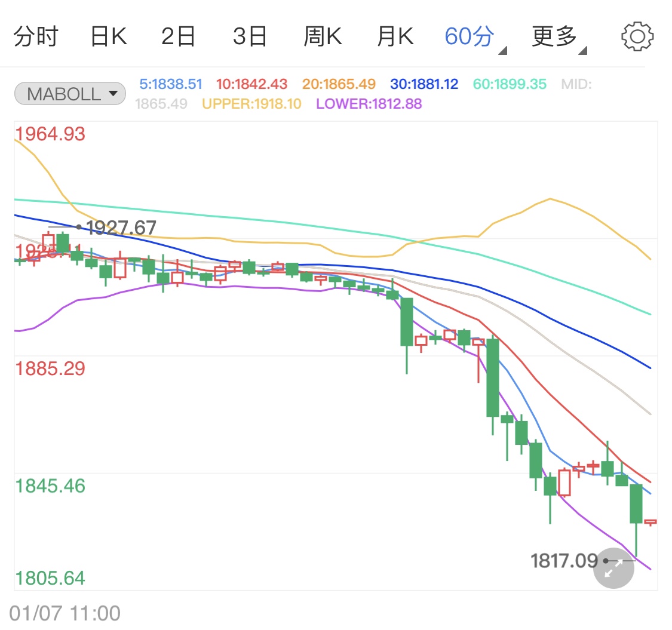
Task: Expand the 60分 interval dropdown
Action: [x=475, y=38]
